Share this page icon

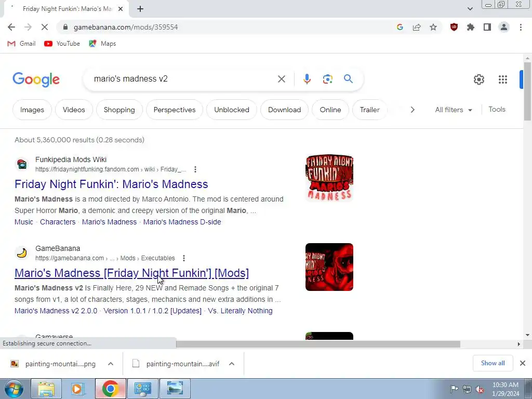(417, 27)
